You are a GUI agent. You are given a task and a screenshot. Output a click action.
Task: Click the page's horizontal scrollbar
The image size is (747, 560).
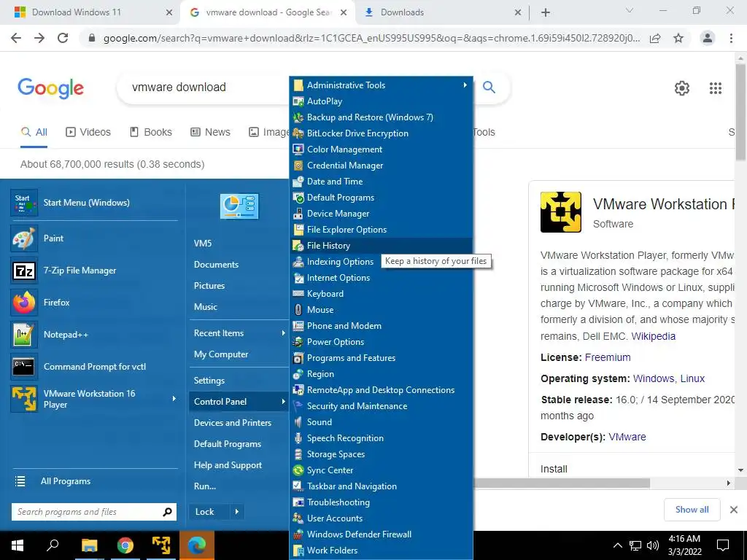[x=562, y=483]
